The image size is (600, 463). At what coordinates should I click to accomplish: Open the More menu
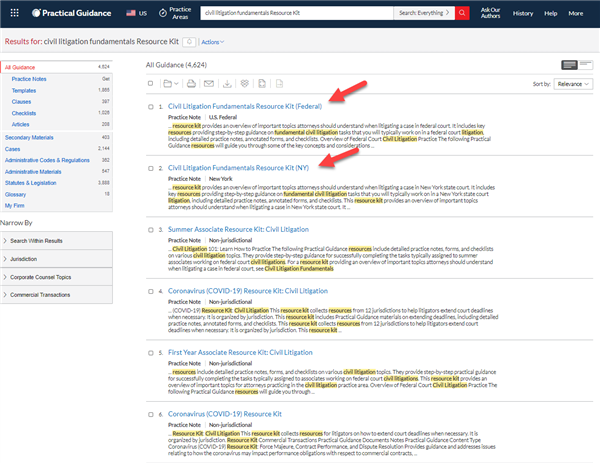(x=576, y=13)
